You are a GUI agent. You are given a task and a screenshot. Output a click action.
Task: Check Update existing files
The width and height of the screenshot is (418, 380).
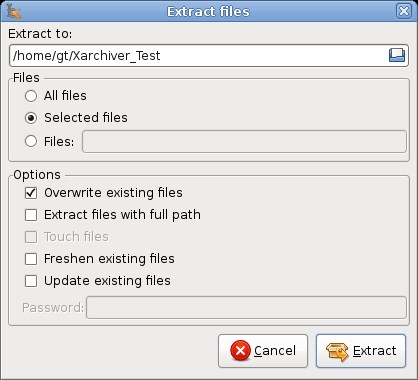tap(31, 281)
